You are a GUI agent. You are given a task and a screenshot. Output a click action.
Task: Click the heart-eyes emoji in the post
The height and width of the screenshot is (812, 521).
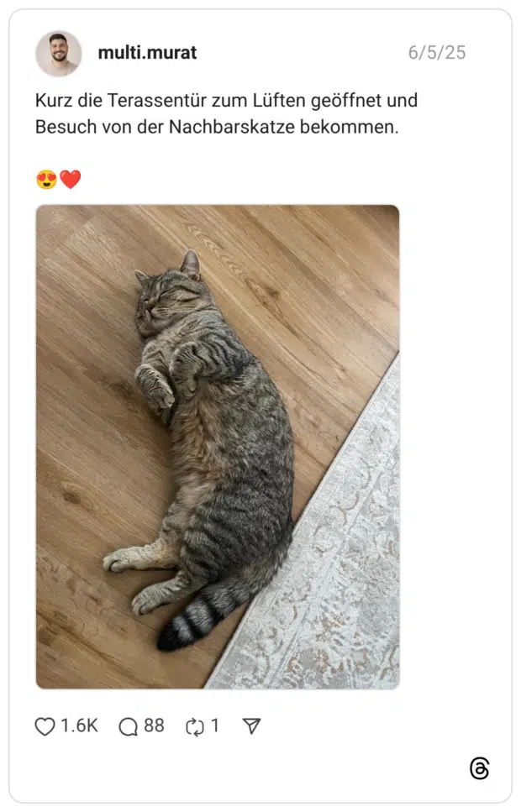coord(47,180)
